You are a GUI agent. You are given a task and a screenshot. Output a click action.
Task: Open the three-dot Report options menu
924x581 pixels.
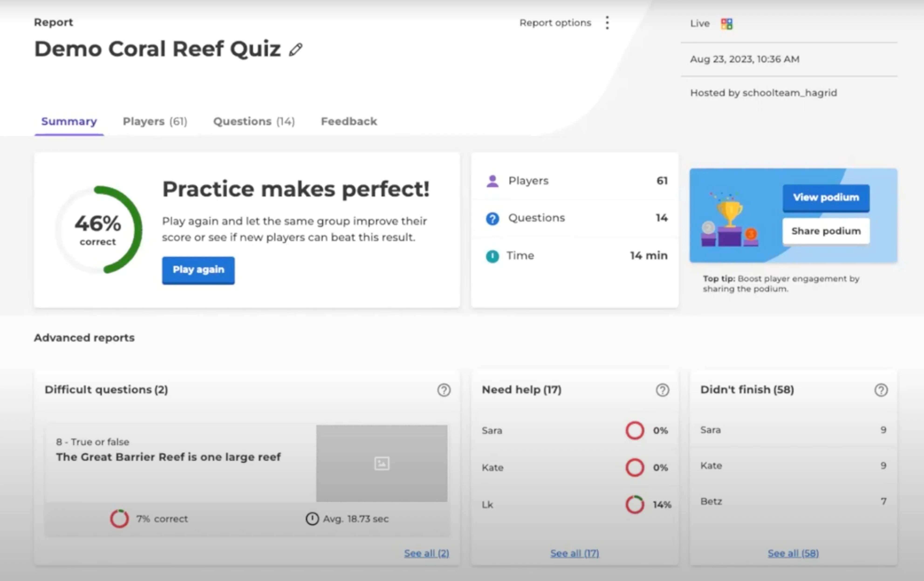coord(607,23)
